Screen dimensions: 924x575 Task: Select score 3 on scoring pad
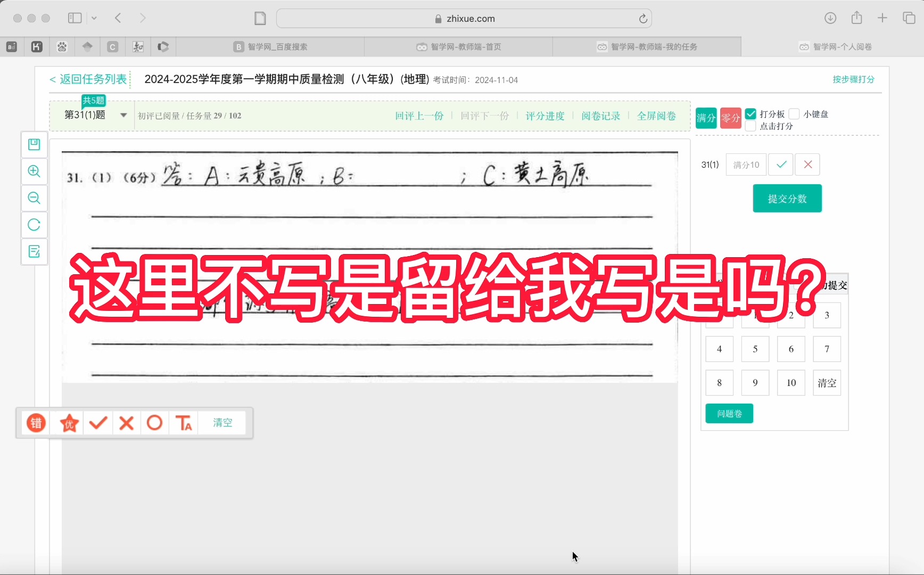click(827, 315)
